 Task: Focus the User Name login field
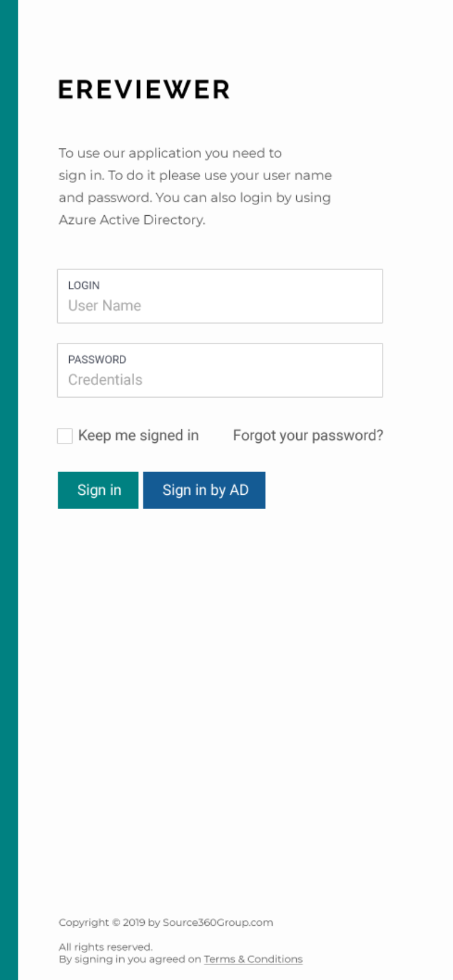point(219,306)
